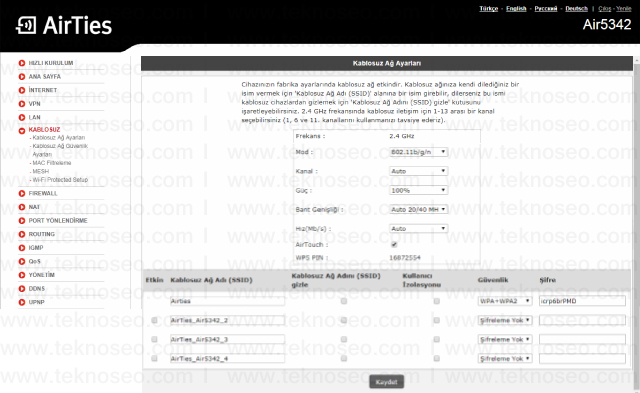Screen dimensions: 640x393
Task: Collapse the KABLOSUZ section arrow icon
Action: pos(22,131)
